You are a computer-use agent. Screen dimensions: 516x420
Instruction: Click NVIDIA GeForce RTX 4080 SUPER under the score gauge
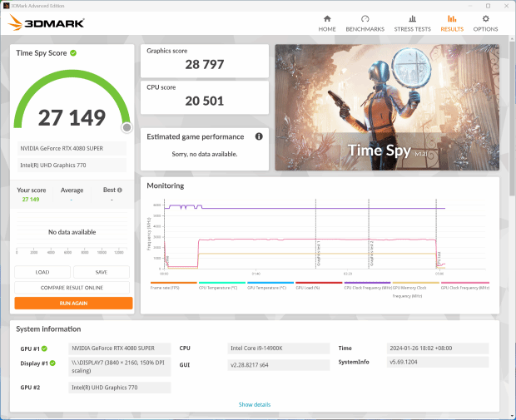pyautogui.click(x=72, y=148)
